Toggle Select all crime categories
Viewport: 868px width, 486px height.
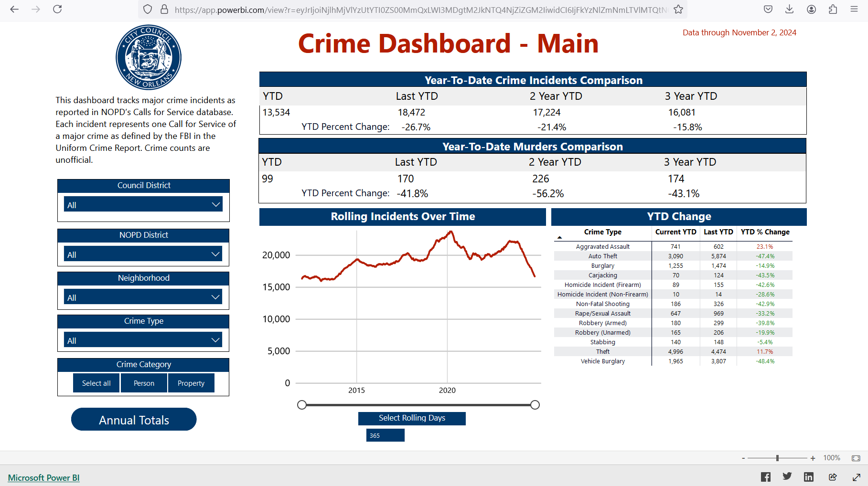click(96, 383)
